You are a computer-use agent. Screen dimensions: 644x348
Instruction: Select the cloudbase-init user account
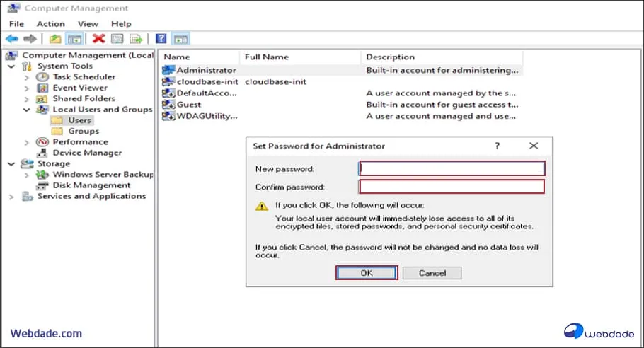click(207, 81)
